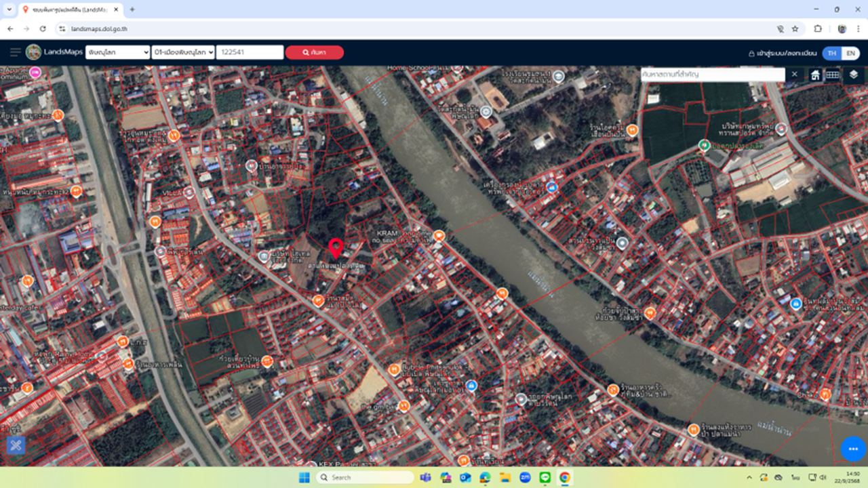This screenshot has height=488, width=868.
Task: Click the red search button
Action: (x=314, y=52)
